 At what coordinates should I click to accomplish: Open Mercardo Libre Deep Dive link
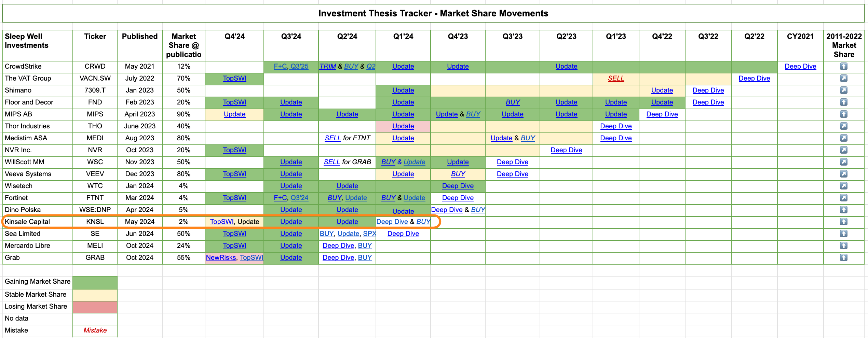[338, 246]
